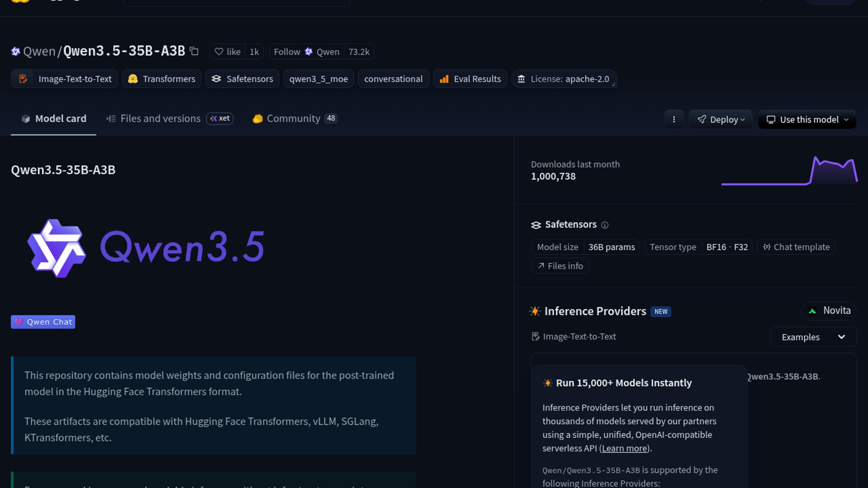The width and height of the screenshot is (868, 488).
Task: Expand the Examples dropdown
Action: pyautogui.click(x=813, y=337)
